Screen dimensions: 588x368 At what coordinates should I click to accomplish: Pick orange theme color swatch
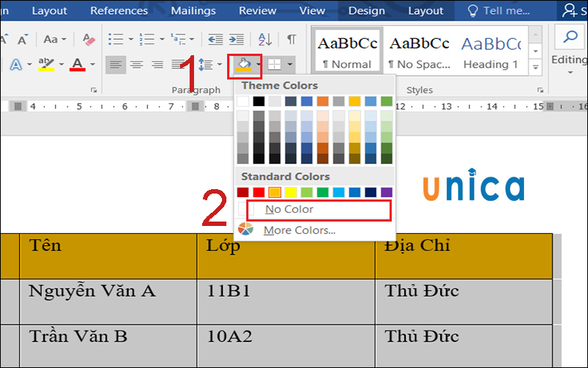click(323, 101)
